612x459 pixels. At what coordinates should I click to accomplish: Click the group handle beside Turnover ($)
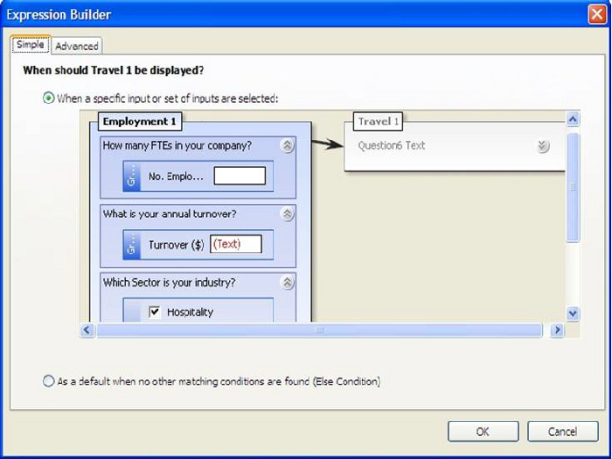pos(132,245)
